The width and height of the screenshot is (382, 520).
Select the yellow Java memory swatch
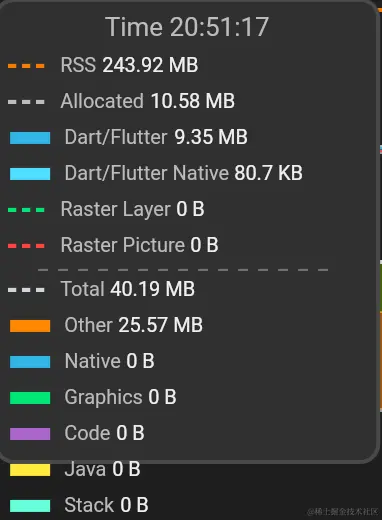[30, 470]
